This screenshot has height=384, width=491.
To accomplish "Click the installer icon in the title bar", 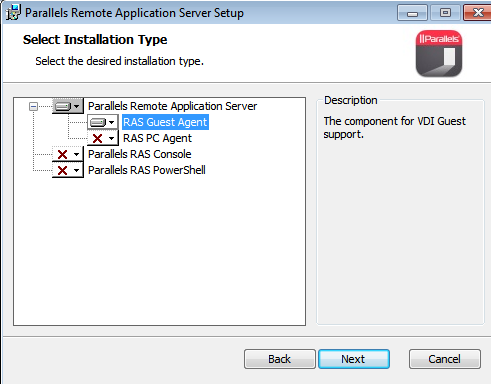I will click(13, 12).
